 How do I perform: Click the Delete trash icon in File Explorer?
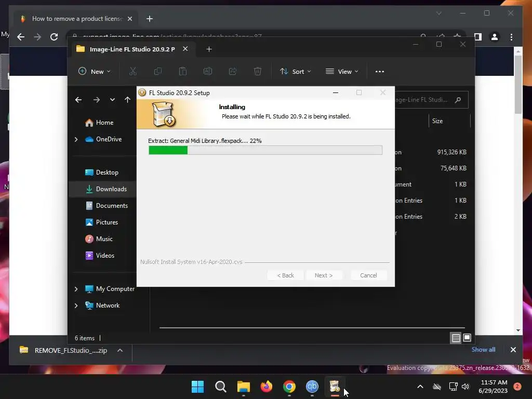pos(258,71)
